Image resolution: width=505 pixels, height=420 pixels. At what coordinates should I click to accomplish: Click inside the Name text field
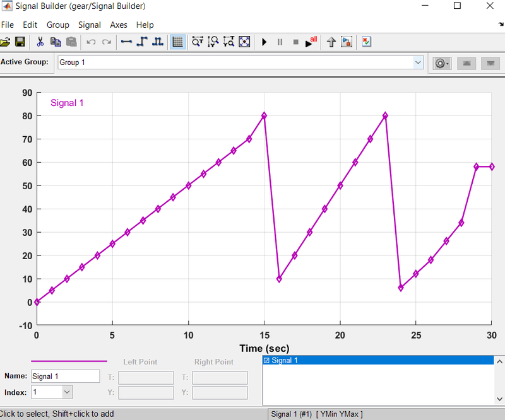65,376
